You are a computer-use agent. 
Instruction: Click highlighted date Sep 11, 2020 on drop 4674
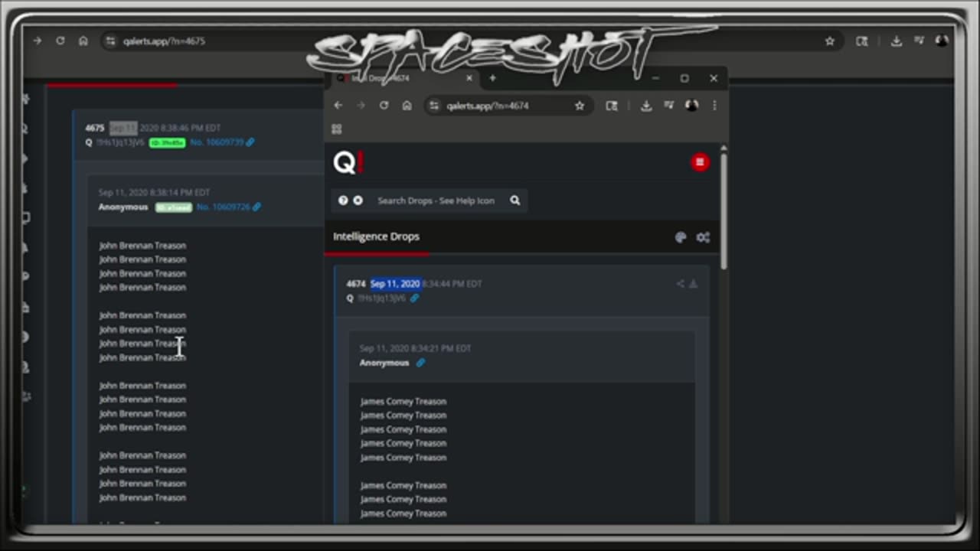395,284
